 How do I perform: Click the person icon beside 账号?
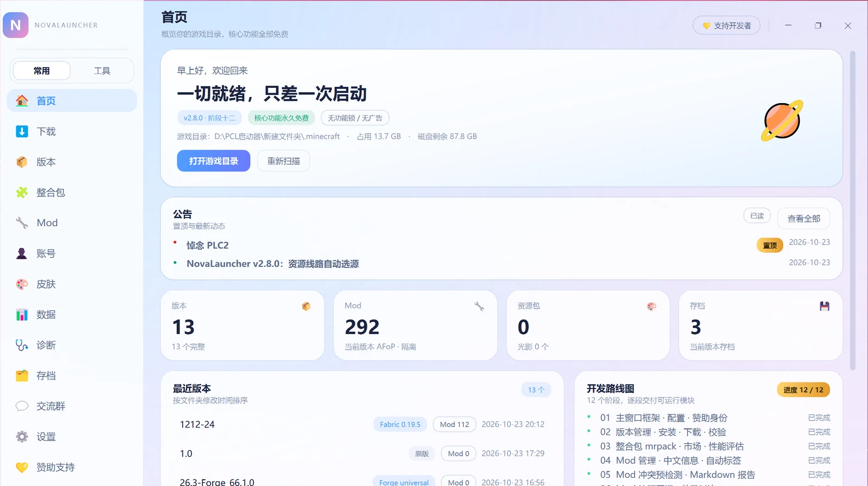(22, 253)
